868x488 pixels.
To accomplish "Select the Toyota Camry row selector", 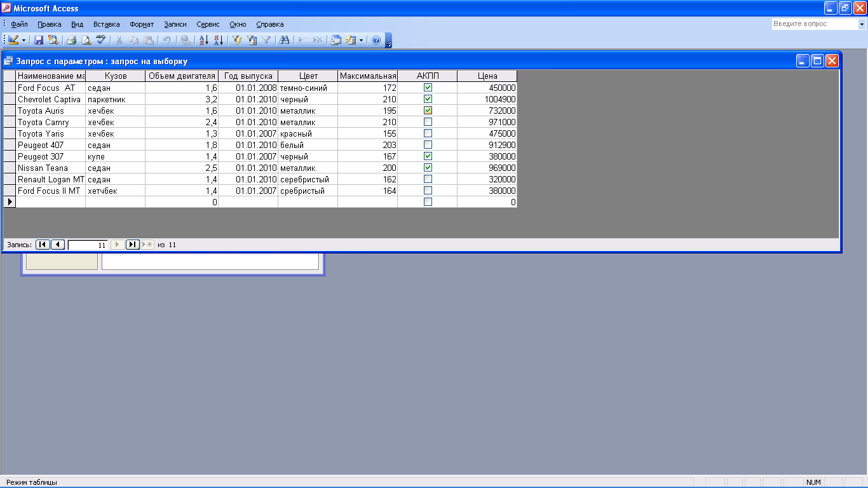I will pos(10,122).
